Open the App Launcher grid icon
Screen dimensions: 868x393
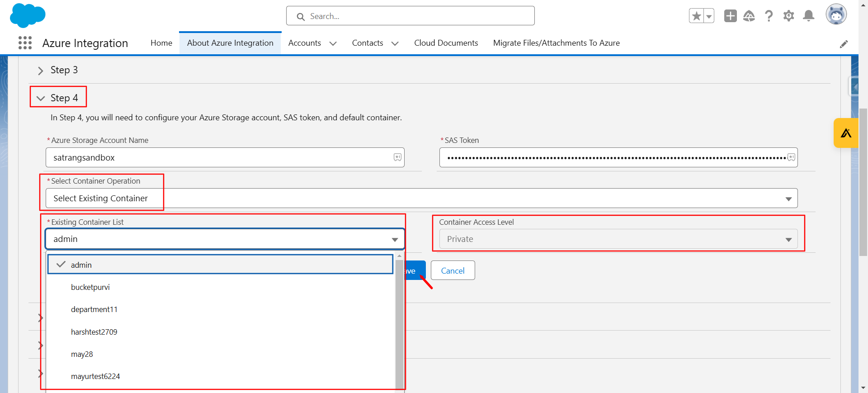coord(25,43)
